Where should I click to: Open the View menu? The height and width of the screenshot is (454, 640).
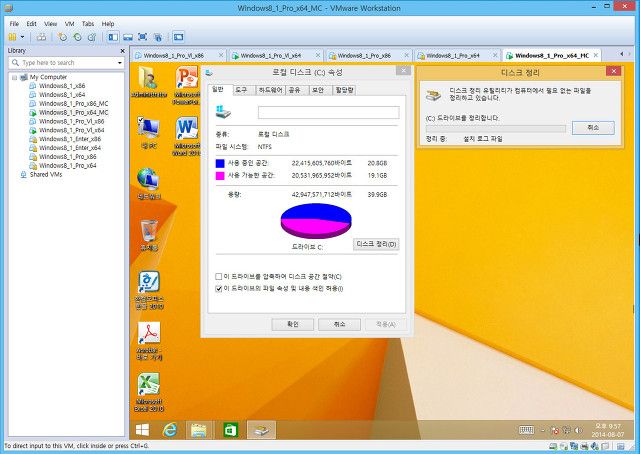[x=51, y=24]
